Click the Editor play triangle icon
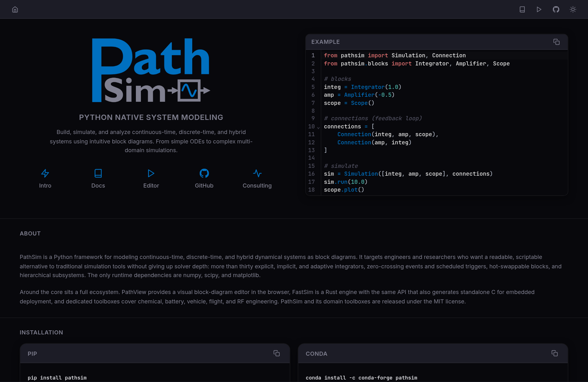 point(151,173)
